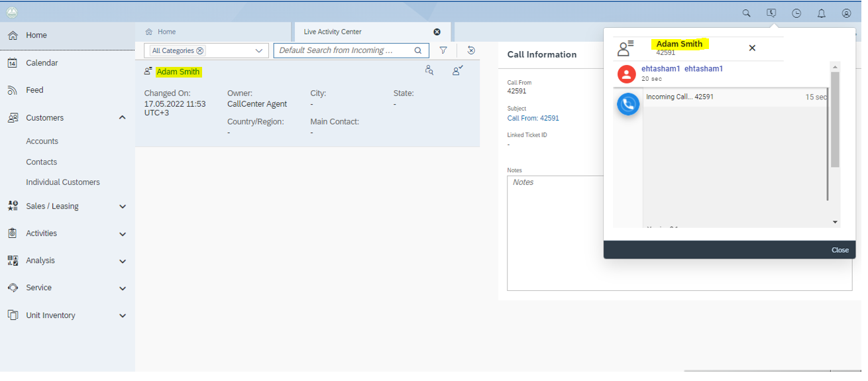868x381 pixels.
Task: Open the Live Activity phone icon in header
Action: pos(771,13)
